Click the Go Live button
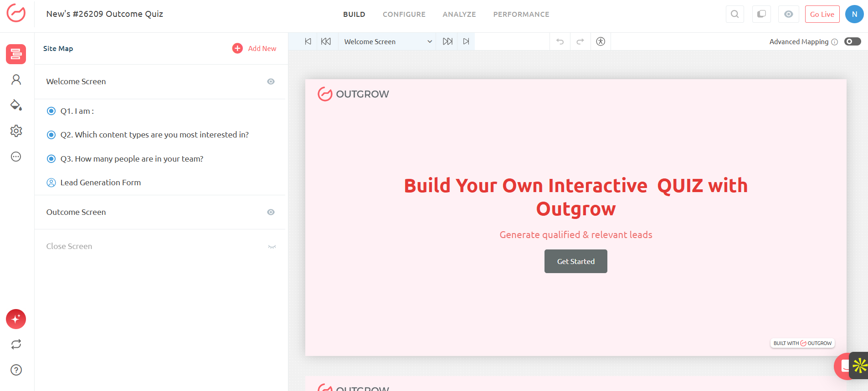This screenshot has width=868, height=391. [x=822, y=14]
